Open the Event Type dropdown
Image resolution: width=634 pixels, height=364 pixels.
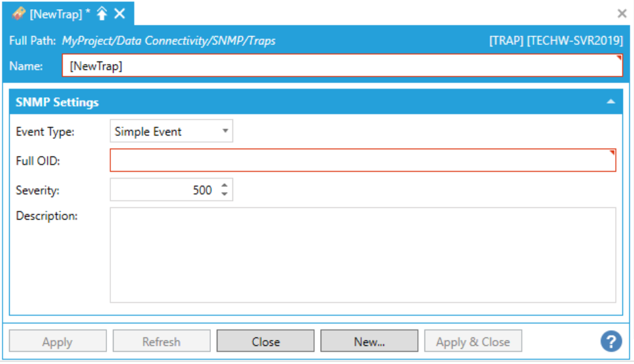point(171,131)
